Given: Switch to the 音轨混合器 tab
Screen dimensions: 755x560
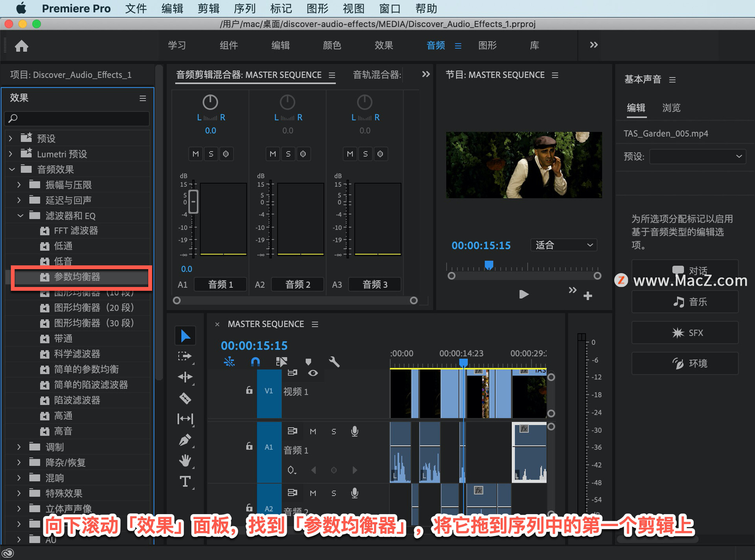Looking at the screenshot, I should pyautogui.click(x=377, y=75).
